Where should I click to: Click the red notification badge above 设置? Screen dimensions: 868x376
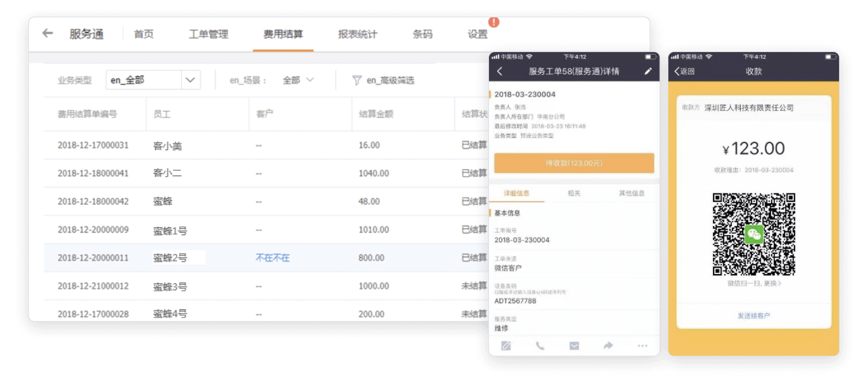coord(494,22)
